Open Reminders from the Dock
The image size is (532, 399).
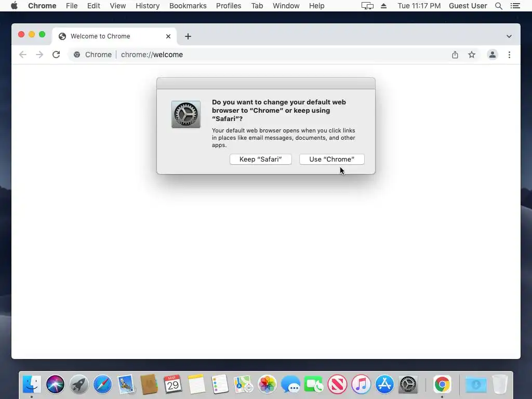pyautogui.click(x=220, y=384)
